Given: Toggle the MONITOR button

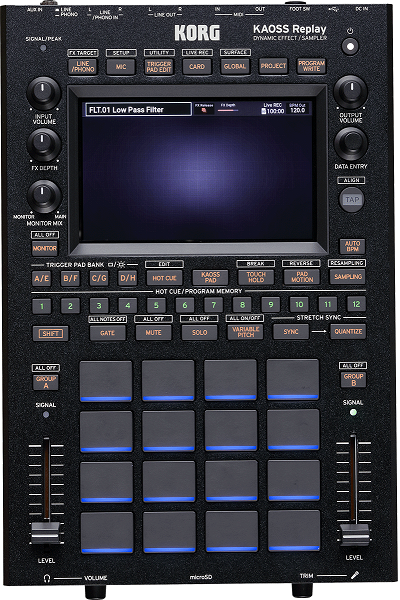Looking at the screenshot, I should (44, 248).
